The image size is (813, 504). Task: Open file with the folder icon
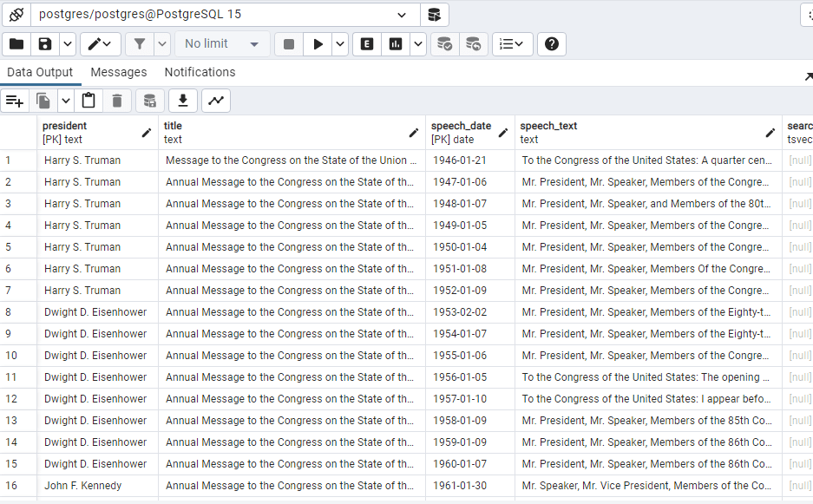[16, 44]
